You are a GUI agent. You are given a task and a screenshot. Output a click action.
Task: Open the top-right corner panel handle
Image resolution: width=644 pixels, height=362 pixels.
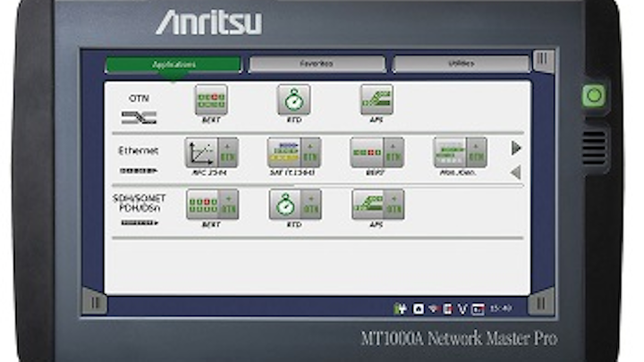(543, 61)
